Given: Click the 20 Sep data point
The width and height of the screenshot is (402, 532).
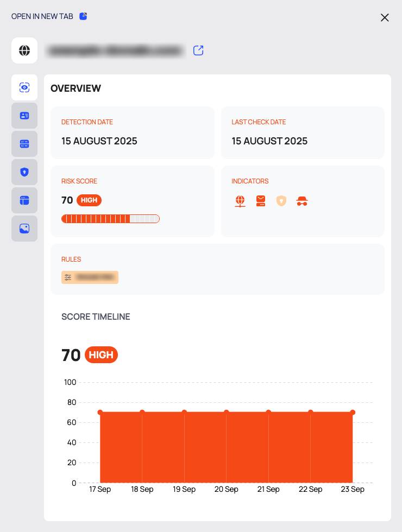Looking at the screenshot, I should tap(227, 412).
